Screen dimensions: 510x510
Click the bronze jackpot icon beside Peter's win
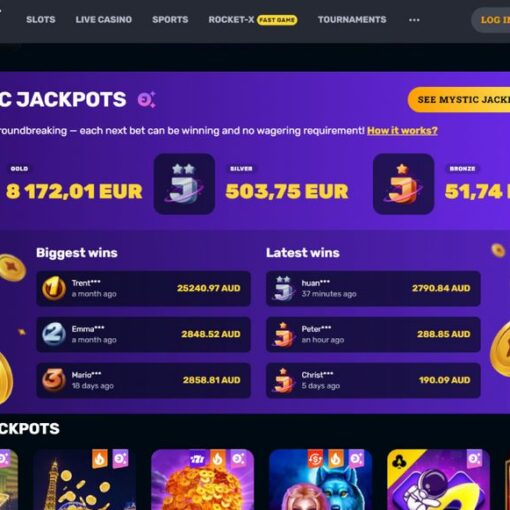pos(283,334)
